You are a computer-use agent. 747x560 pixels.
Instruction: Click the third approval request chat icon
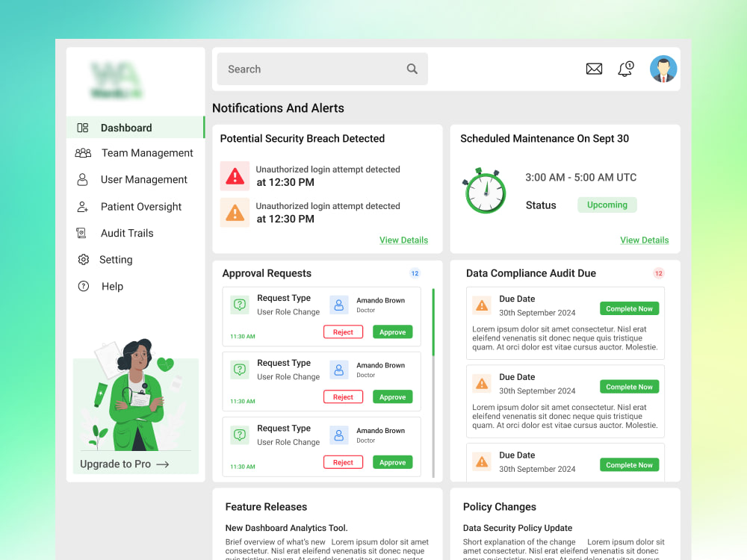[x=240, y=435]
